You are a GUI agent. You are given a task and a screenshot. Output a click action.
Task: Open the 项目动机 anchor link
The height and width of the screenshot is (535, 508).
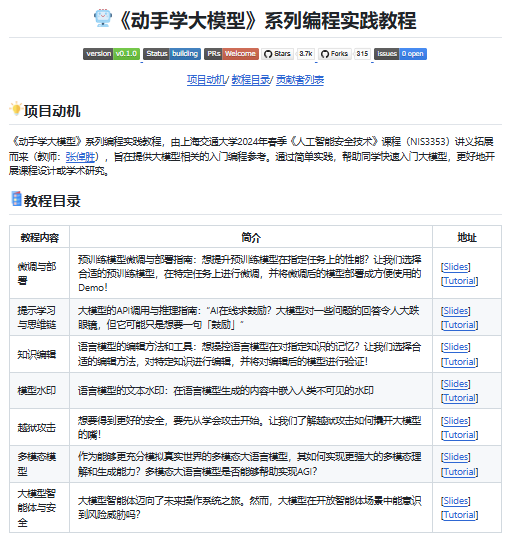tap(206, 80)
